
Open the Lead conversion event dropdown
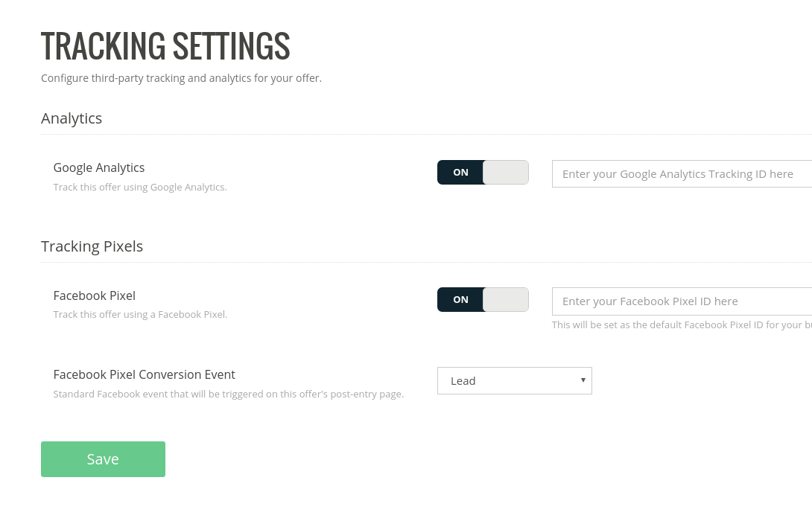514,381
